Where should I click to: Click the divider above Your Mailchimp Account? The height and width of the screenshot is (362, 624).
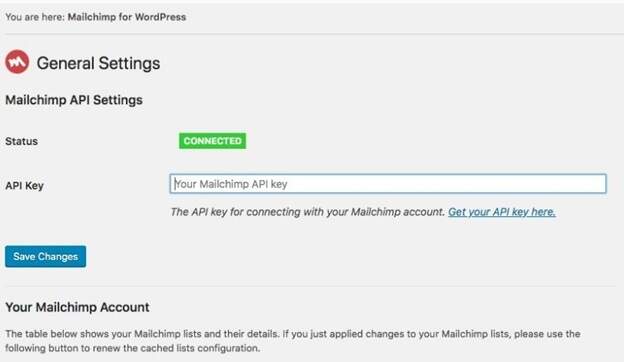pos(310,286)
